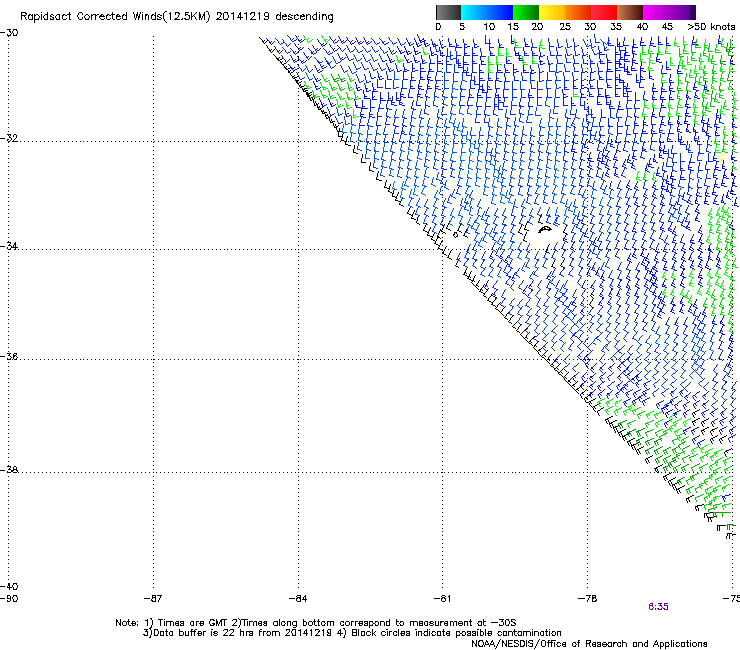Click the 'Rapidscat Corrected Winds(12.5KM)' title text

pyautogui.click(x=115, y=17)
